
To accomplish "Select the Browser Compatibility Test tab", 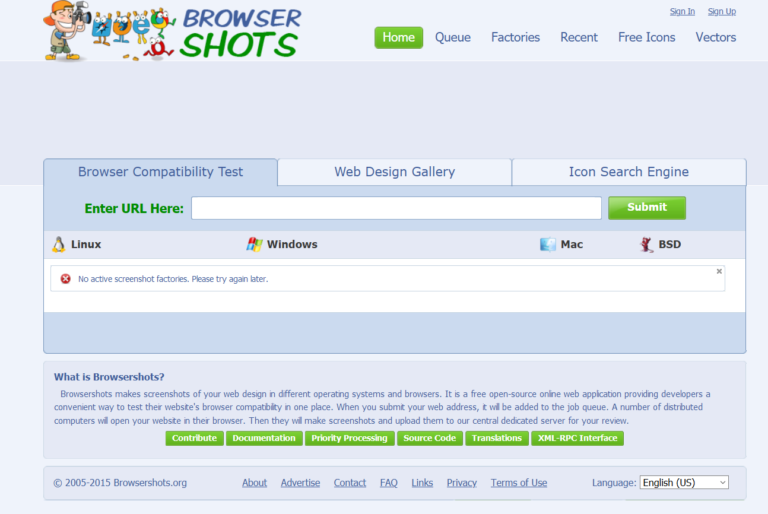I will pos(161,172).
